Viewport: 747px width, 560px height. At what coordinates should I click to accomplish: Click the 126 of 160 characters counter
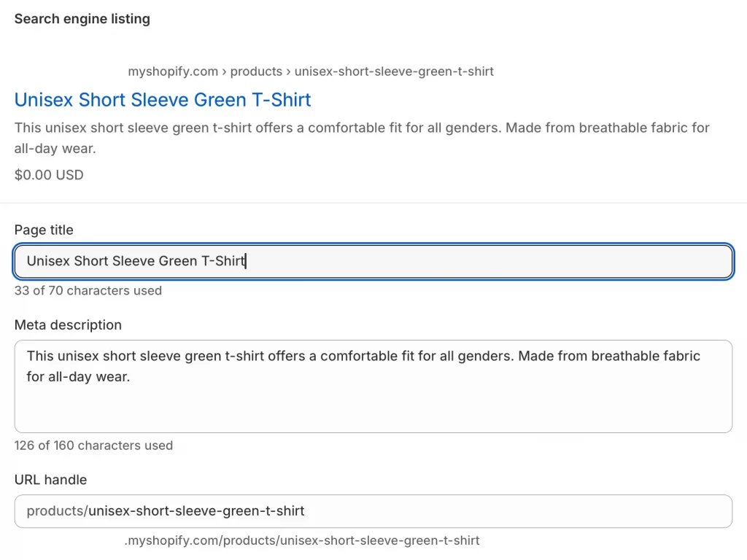[x=93, y=445]
